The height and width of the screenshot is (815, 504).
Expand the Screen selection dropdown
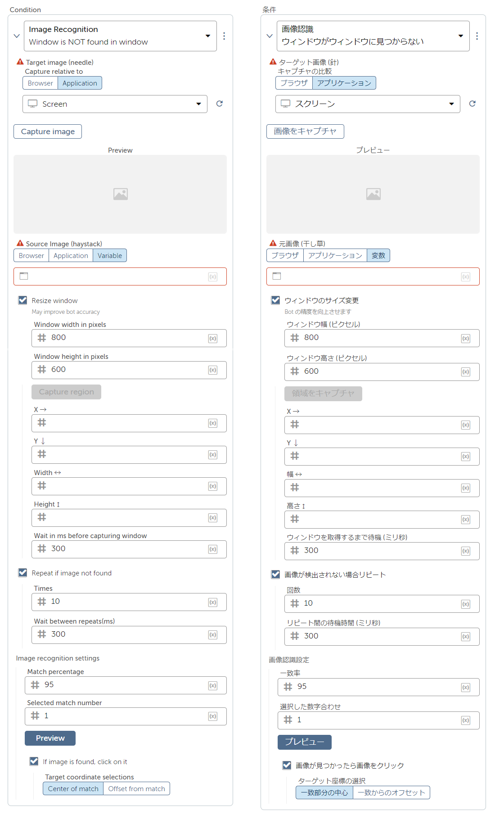tap(115, 104)
